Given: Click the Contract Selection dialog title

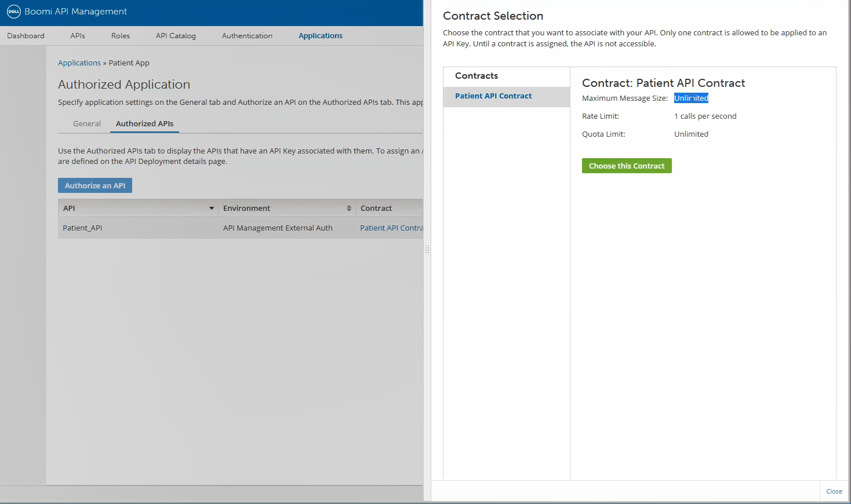Looking at the screenshot, I should click(x=493, y=16).
